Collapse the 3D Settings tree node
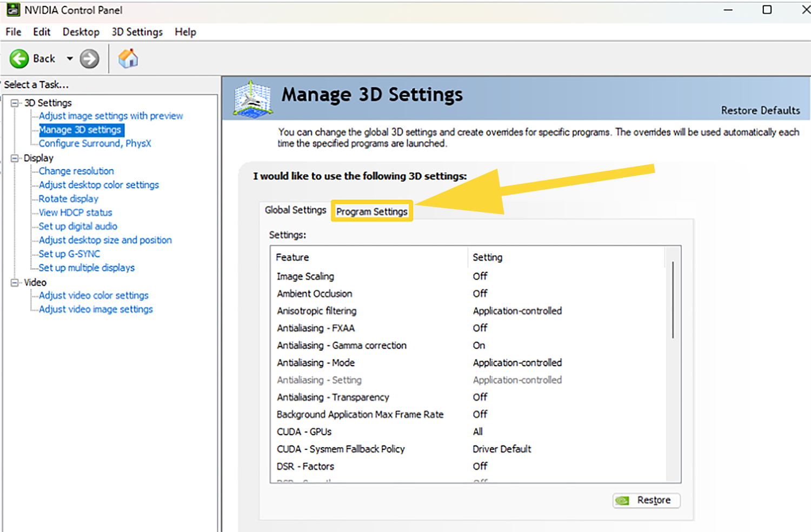The height and width of the screenshot is (532, 811). [x=15, y=103]
